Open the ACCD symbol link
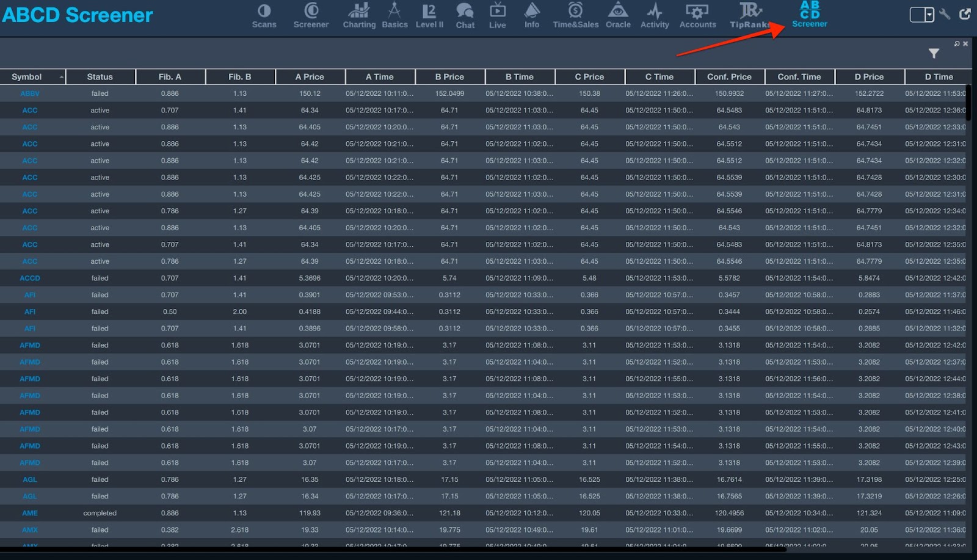Viewport: 977px width, 560px height. (x=29, y=278)
